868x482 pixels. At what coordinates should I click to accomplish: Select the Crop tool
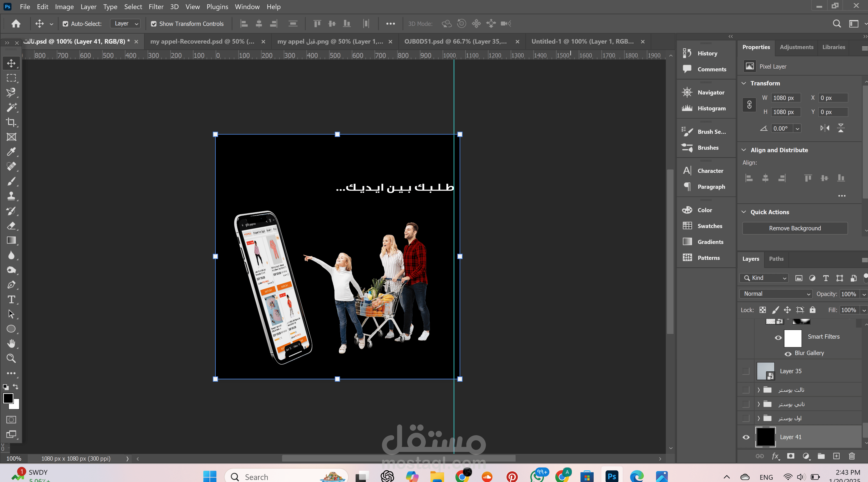11,122
